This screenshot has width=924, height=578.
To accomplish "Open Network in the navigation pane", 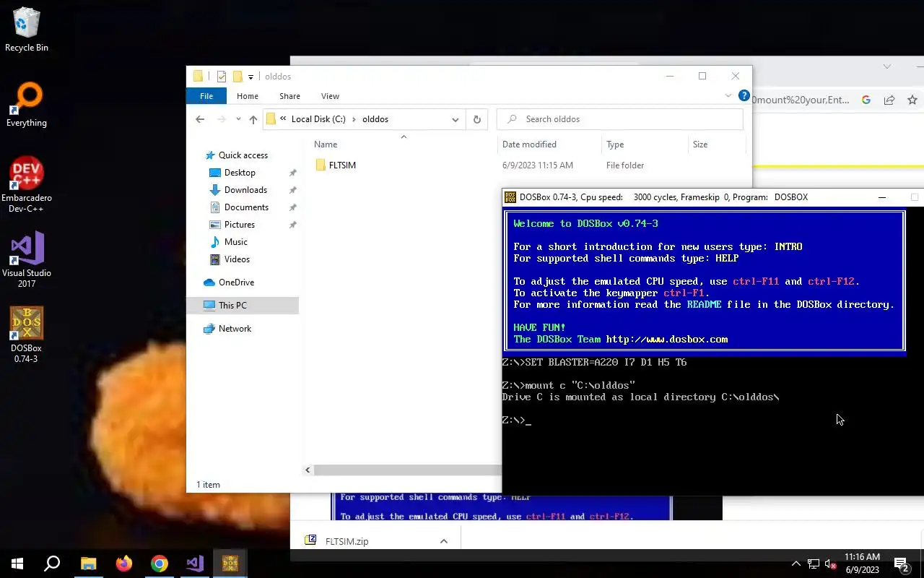I will click(x=235, y=329).
